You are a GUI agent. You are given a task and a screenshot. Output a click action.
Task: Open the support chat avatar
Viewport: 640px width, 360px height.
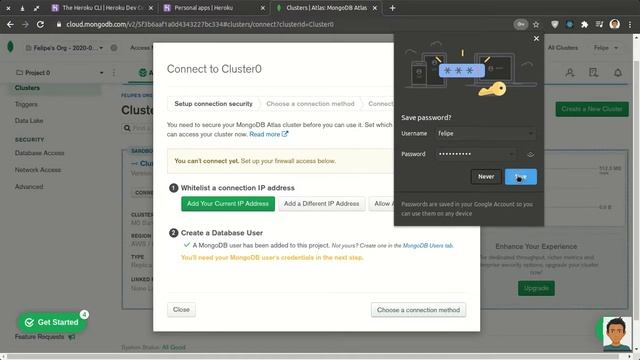click(616, 333)
